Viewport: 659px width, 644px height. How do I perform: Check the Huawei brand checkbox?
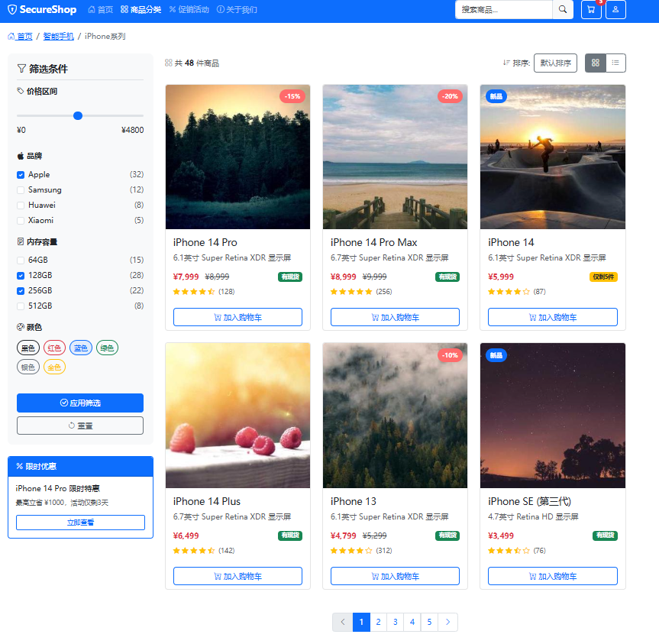click(x=21, y=205)
